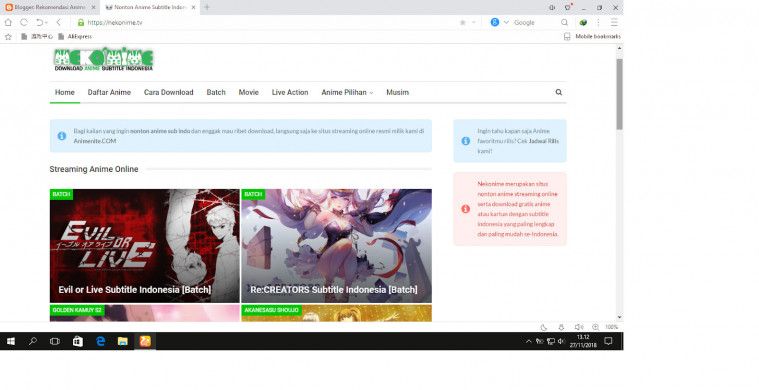Open the Re:CREATORS Batch thumbnail
Viewport: 759px width, 390px height.
336,246
